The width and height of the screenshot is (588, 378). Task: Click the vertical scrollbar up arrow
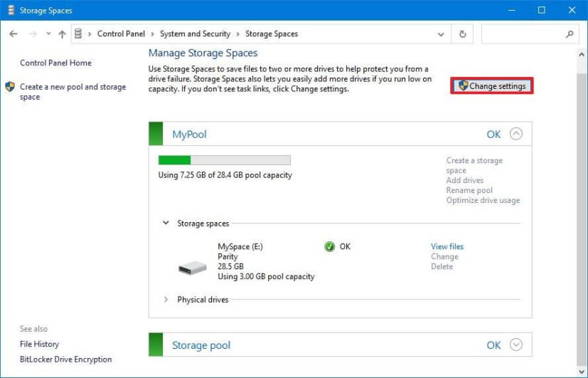click(582, 55)
